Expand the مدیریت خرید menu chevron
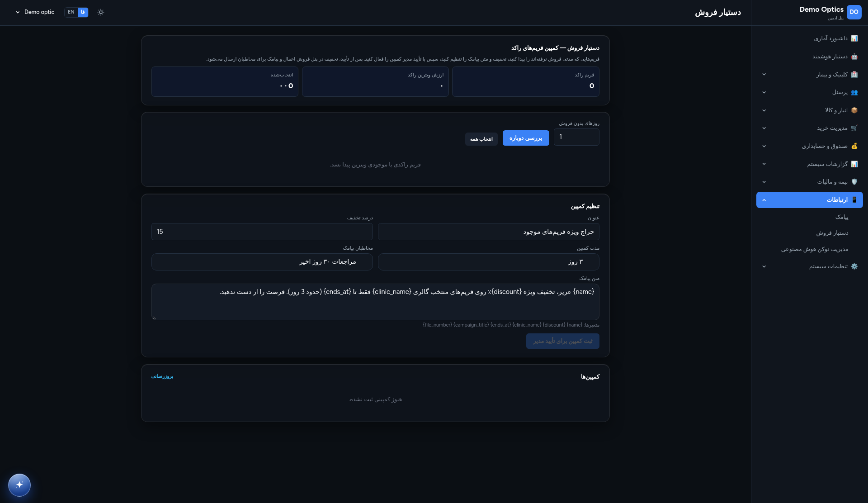The width and height of the screenshot is (868, 503). [764, 128]
